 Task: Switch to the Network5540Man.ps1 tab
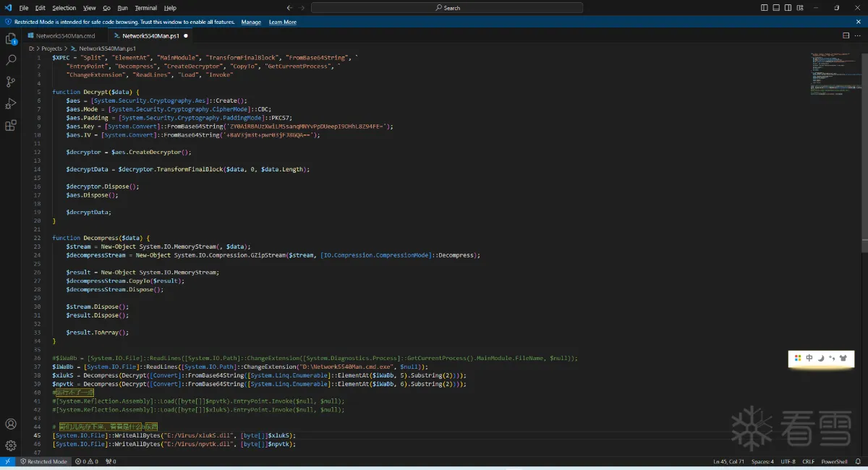(x=150, y=35)
